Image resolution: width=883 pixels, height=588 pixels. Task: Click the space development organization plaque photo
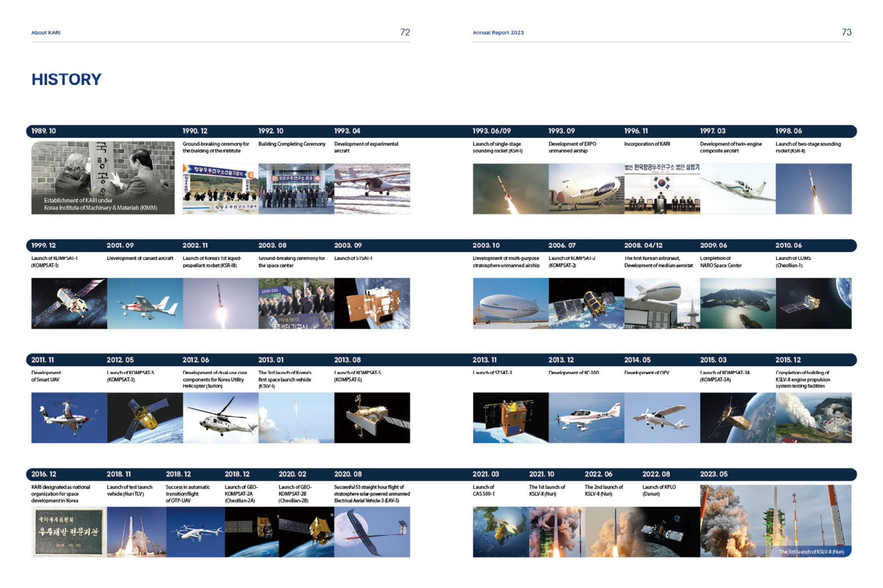tap(69, 532)
